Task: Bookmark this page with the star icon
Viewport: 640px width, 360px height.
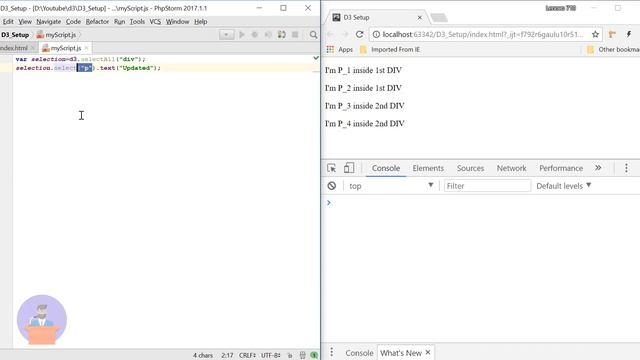Action: pyautogui.click(x=595, y=34)
